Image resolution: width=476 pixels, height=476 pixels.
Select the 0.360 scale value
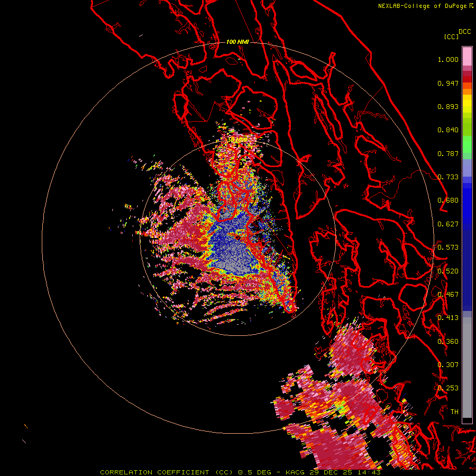point(448,342)
